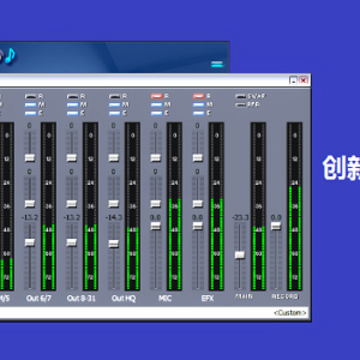This screenshot has height=360, width=360.
Task: Click the RECORD channel label
Action: tap(285, 296)
